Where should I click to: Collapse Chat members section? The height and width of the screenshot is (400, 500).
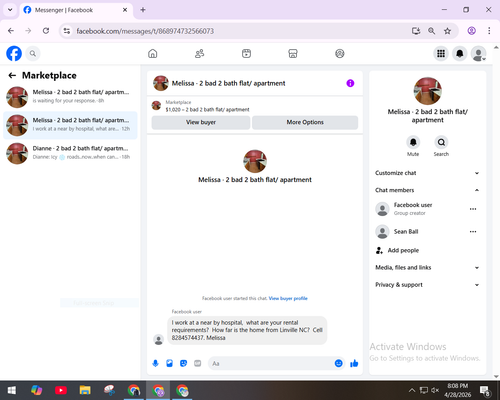pos(427,190)
